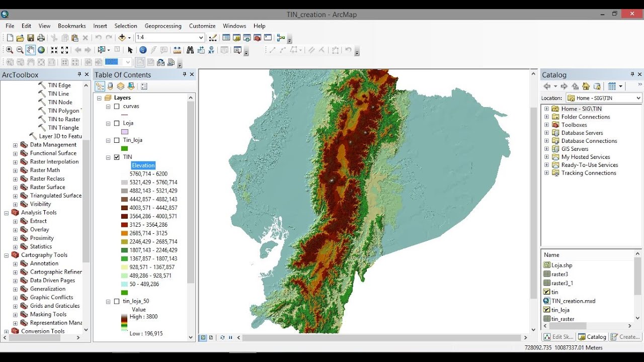Select the Zoom In tool
This screenshot has height=362, width=644.
pyautogui.click(x=9, y=50)
